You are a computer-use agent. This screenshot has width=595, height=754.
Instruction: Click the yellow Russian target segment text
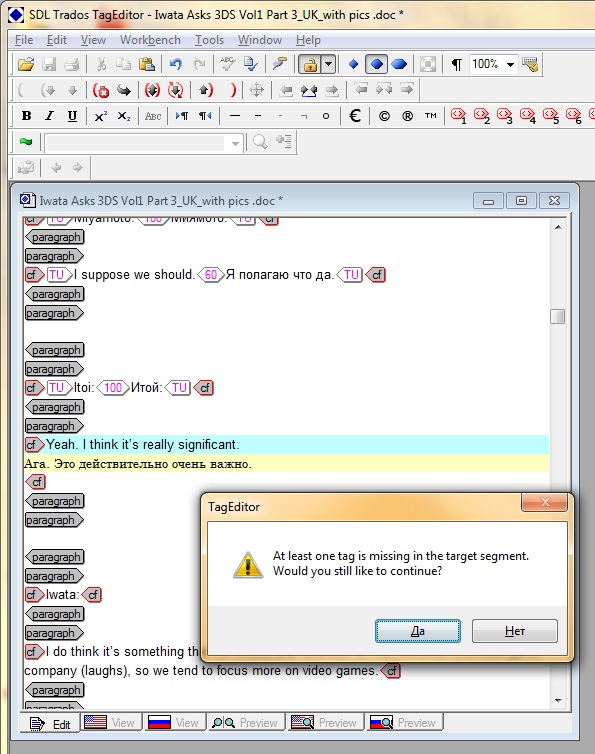(x=138, y=464)
